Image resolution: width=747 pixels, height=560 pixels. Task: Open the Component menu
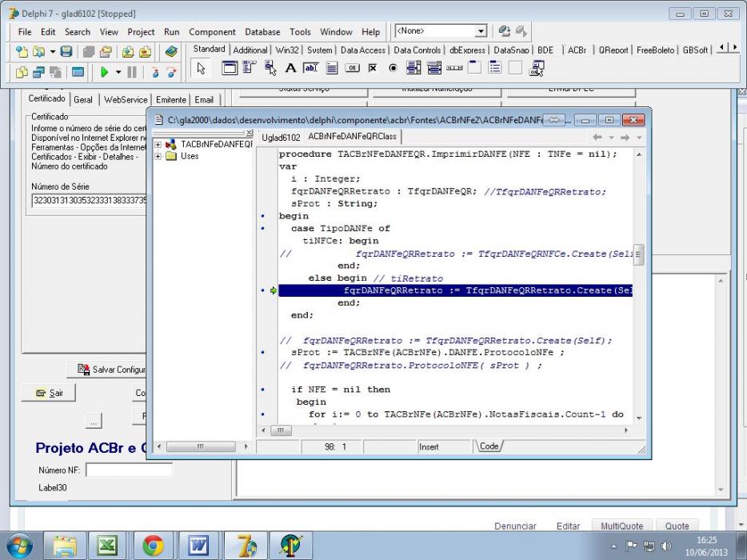point(212,32)
